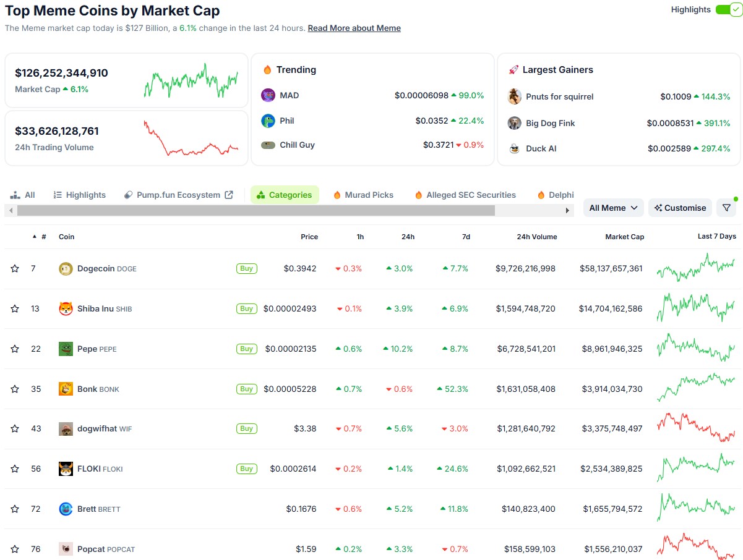Click the dogwifhat logo icon

(x=66, y=428)
